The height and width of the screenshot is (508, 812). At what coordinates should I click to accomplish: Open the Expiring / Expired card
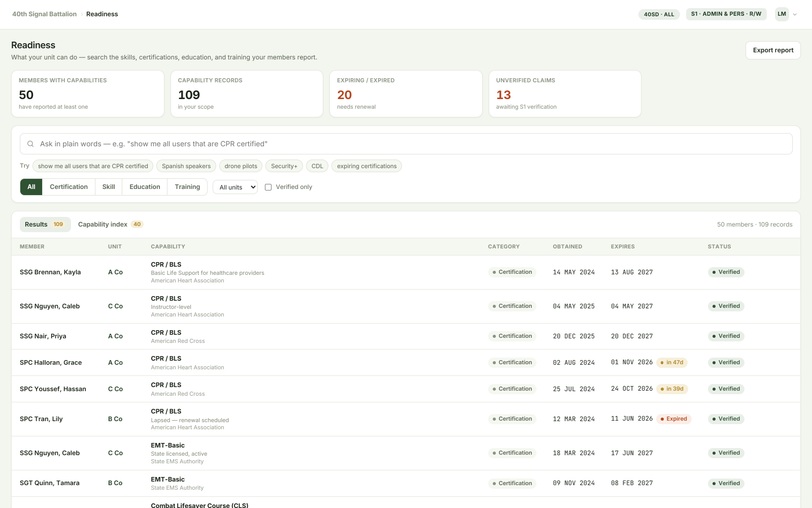coord(406,94)
